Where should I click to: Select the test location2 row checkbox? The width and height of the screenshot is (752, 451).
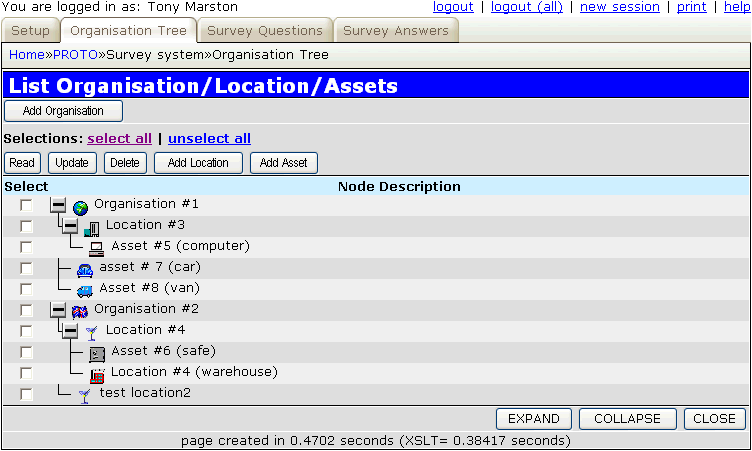(27, 394)
